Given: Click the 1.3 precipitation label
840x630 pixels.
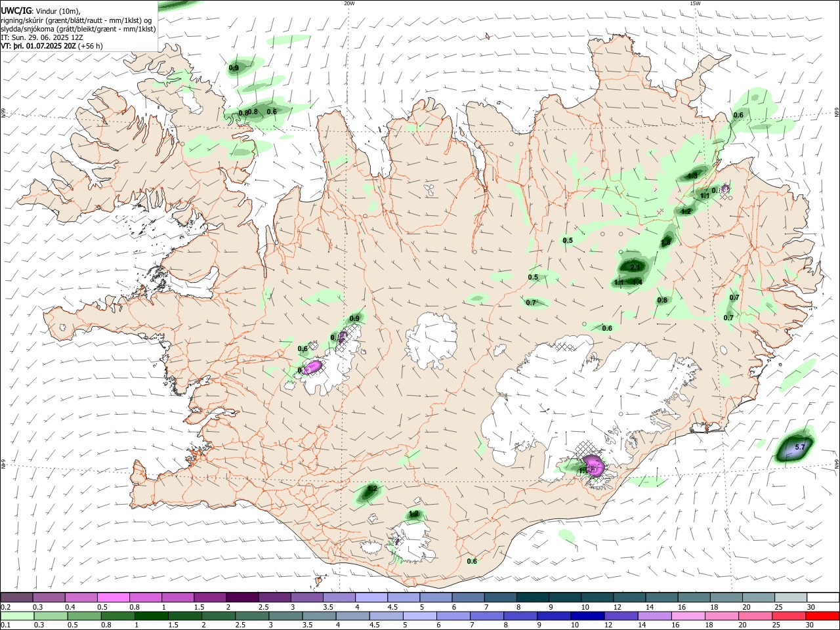Looking at the screenshot, I should (692, 176).
